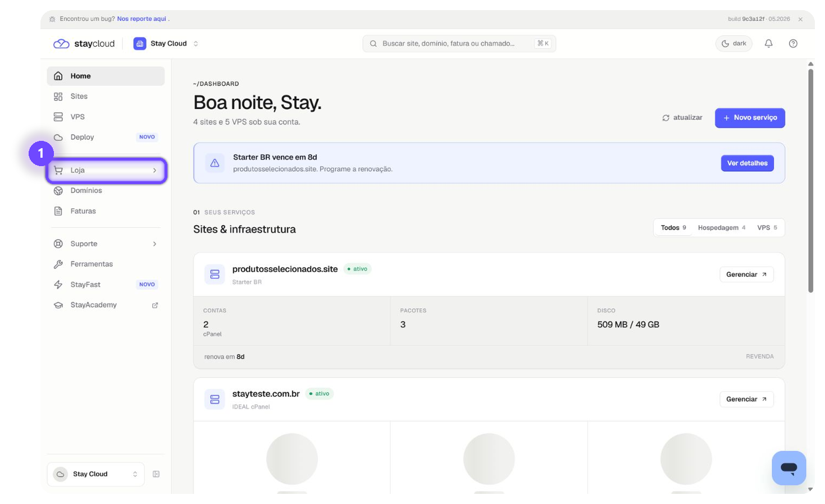The width and height of the screenshot is (825, 504).
Task: Focus the Buscar site search field
Action: point(459,44)
